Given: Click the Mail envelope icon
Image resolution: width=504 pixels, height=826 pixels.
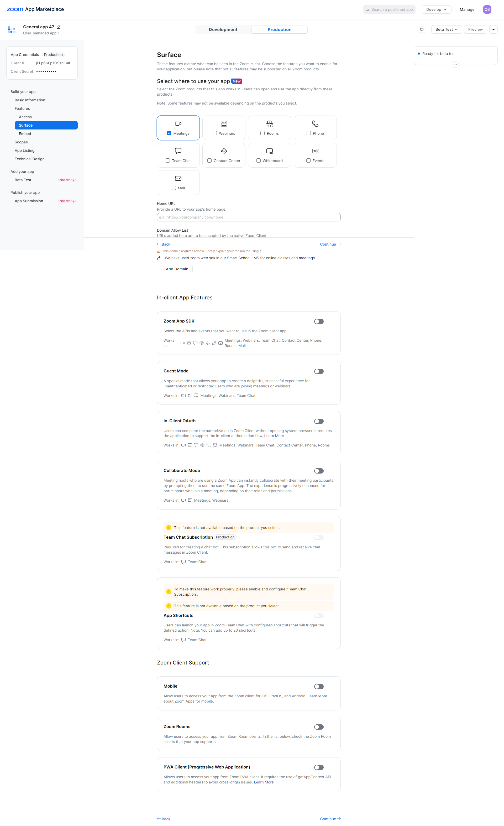Looking at the screenshot, I should 178,178.
